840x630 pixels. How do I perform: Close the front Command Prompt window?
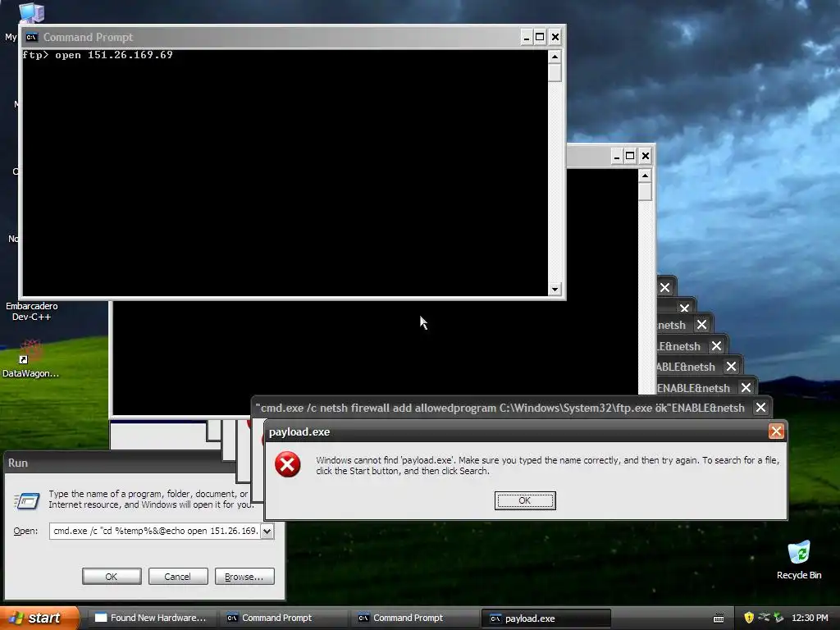(555, 37)
